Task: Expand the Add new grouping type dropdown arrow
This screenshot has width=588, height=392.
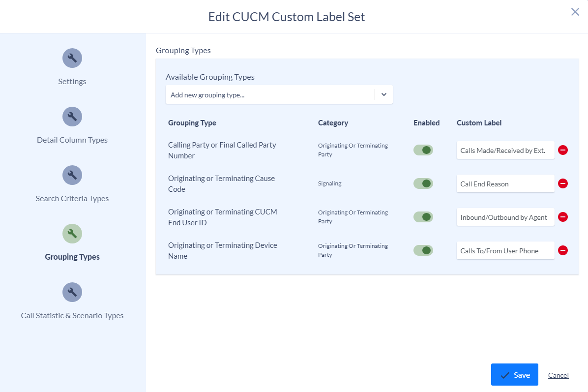Action: click(383, 94)
